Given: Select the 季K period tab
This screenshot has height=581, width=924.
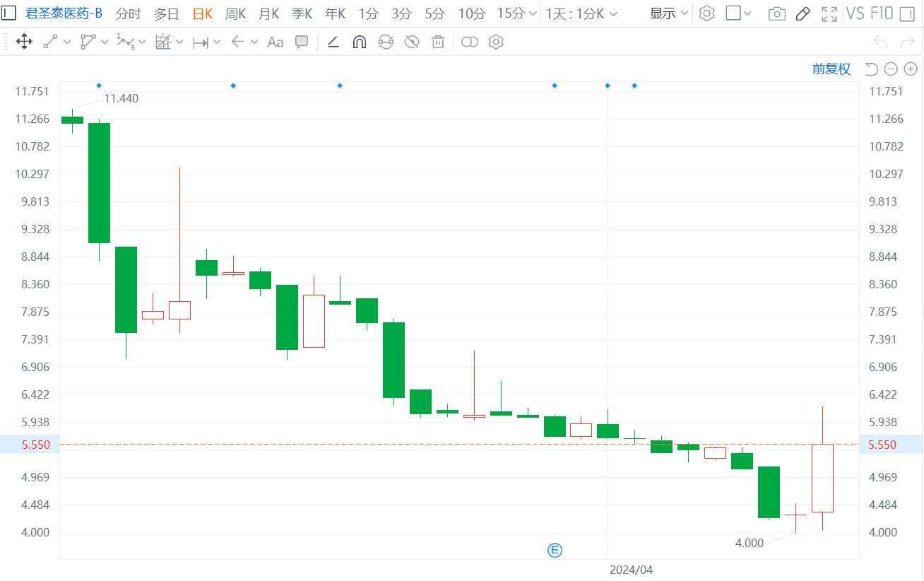Looking at the screenshot, I should tap(302, 13).
